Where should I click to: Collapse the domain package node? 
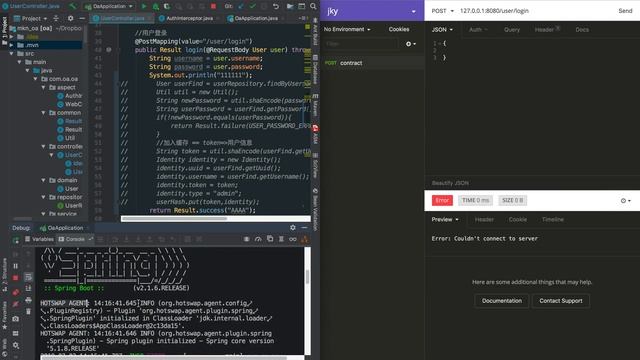[44, 180]
